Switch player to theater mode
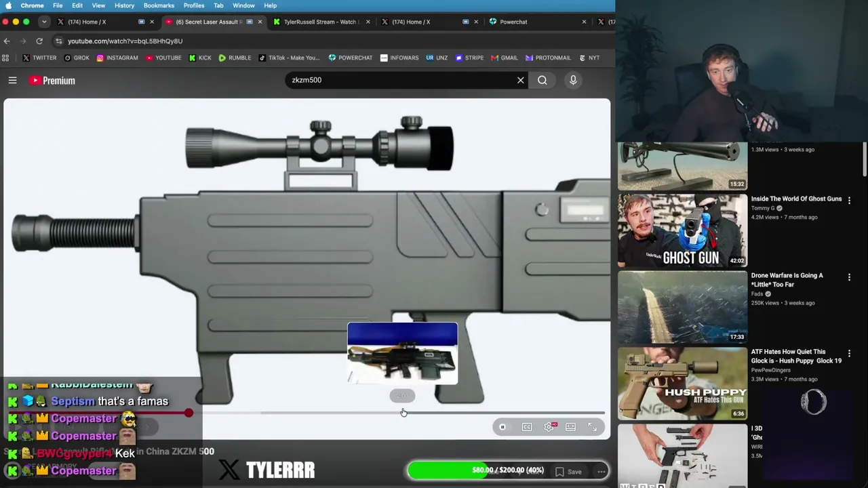Viewport: 868px width, 488px height. point(571,427)
